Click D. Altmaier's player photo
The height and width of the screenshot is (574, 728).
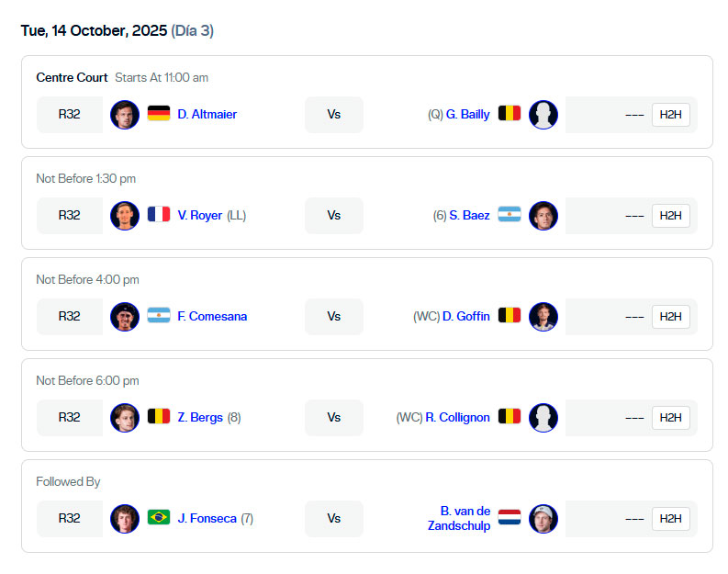click(124, 115)
